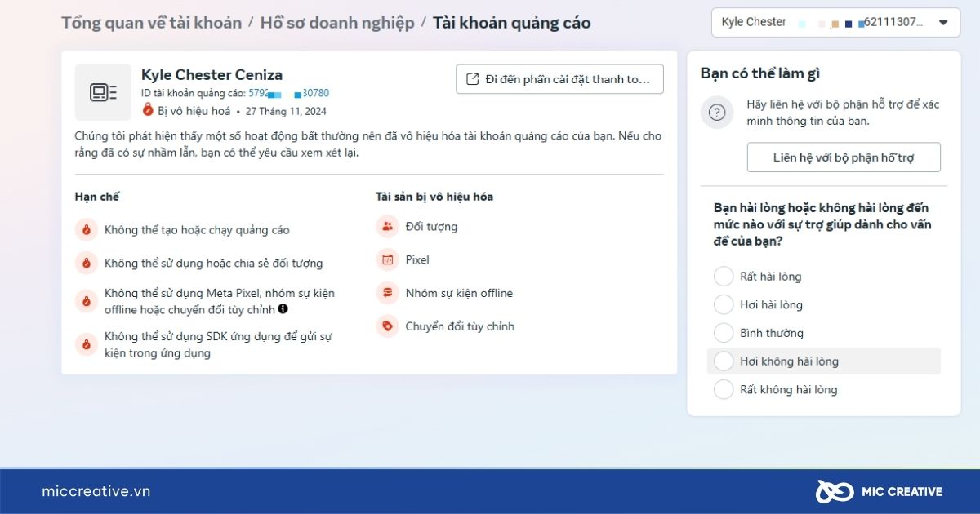Click the restriction icon beside Không thể tạo hoặc chạy quảng cáo
980x514 pixels.
pyautogui.click(x=86, y=230)
